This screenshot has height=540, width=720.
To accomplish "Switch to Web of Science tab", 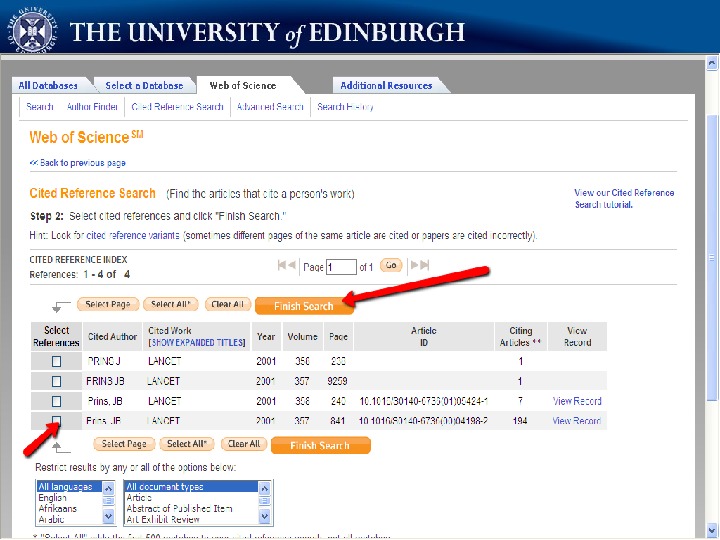I will click(x=243, y=85).
